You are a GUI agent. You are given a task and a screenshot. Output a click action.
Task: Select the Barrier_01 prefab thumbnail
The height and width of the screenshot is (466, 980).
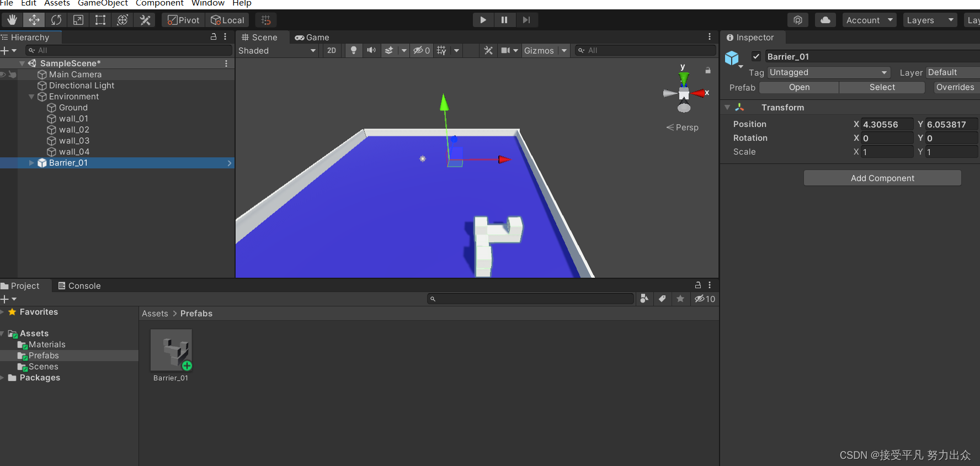click(x=171, y=350)
